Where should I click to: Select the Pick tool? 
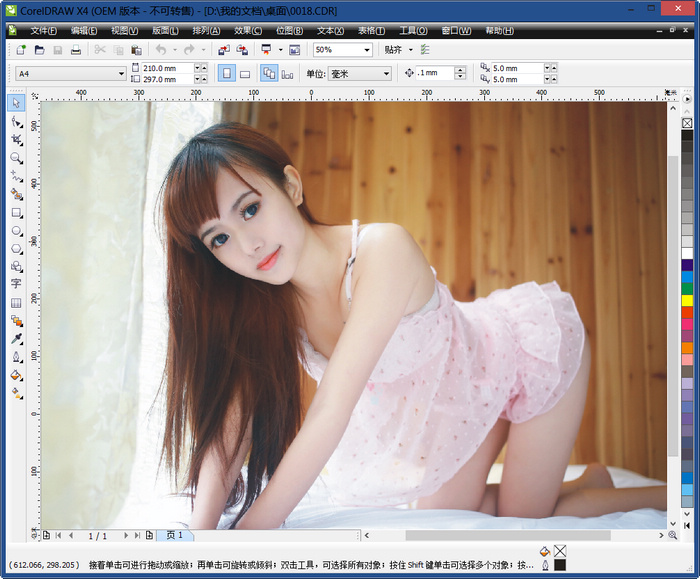point(17,103)
